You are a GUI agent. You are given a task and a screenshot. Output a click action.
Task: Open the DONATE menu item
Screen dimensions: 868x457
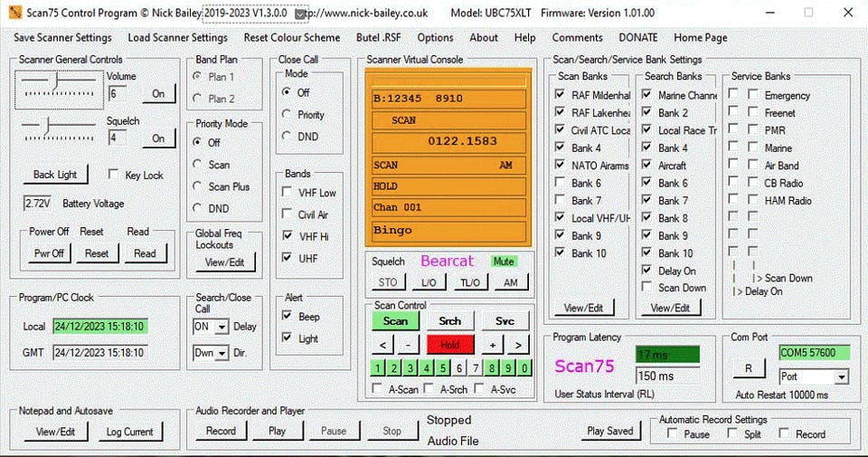(637, 38)
